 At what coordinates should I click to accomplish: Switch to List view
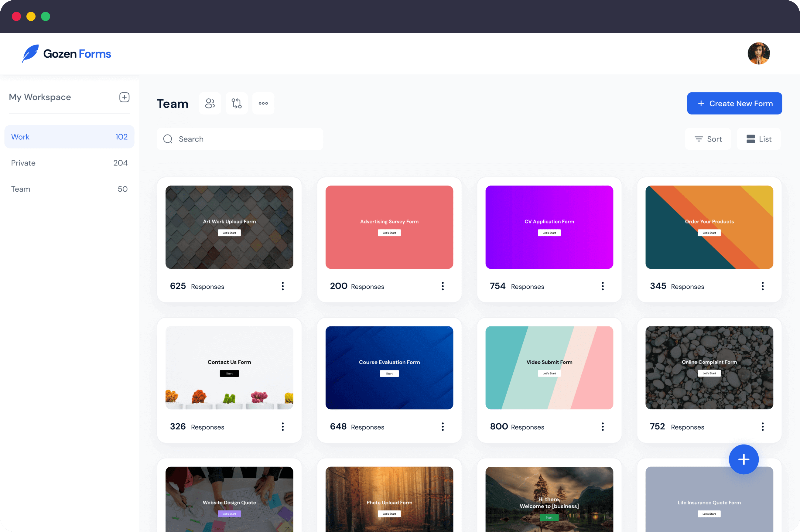point(759,138)
